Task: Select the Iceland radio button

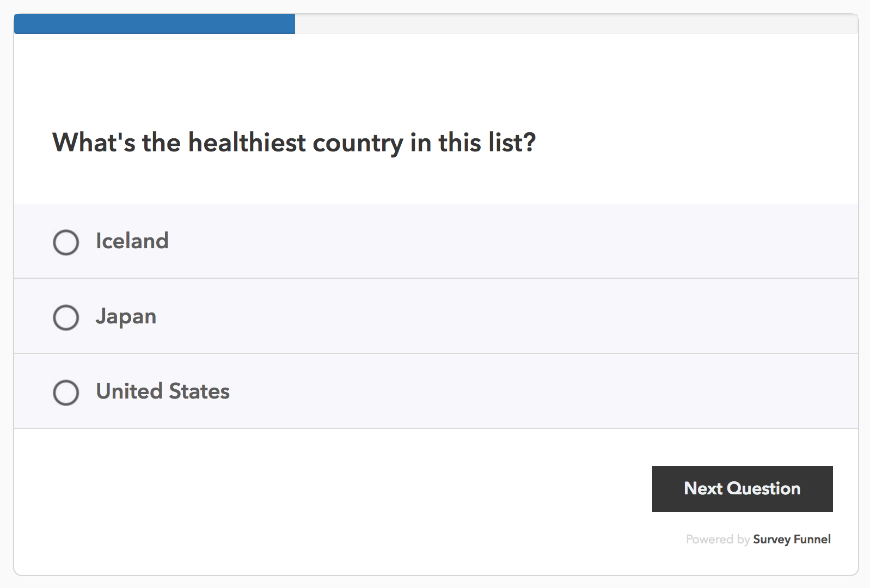Action: coord(66,242)
